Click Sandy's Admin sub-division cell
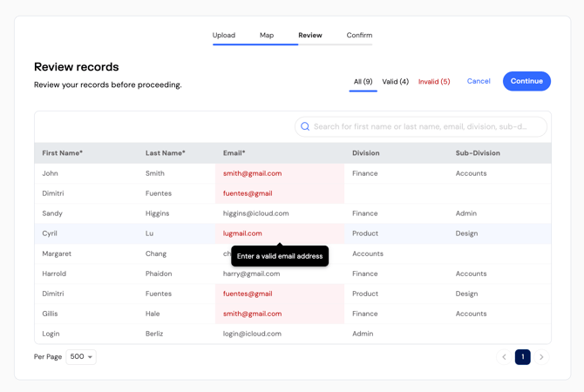Viewport: 584px width, 392px height. 466,213
